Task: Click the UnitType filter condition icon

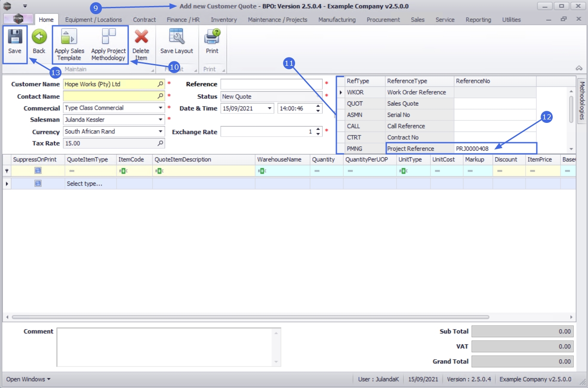Action: [403, 171]
